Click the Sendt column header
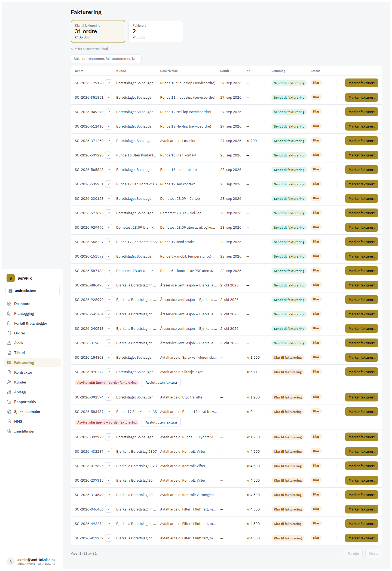The width and height of the screenshot is (392, 571). coord(225,71)
